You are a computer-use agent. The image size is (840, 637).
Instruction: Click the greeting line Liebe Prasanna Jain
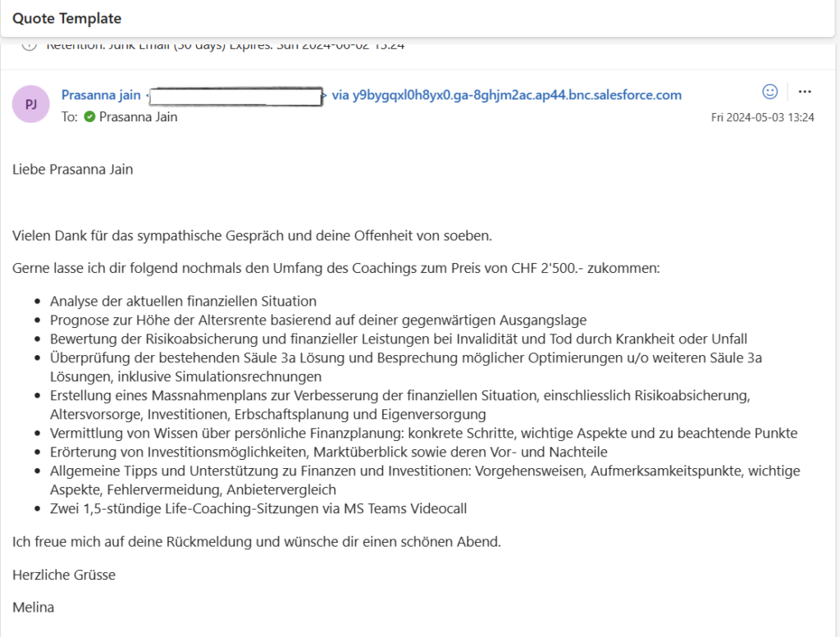coord(73,170)
